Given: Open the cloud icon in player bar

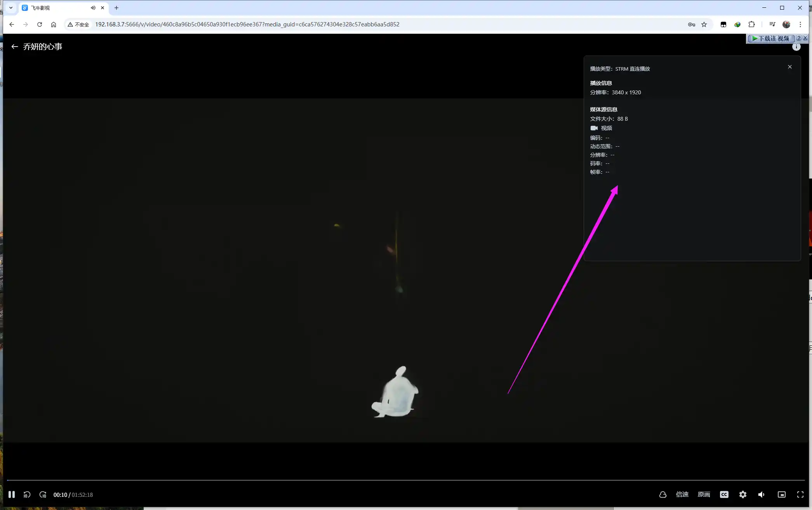Looking at the screenshot, I should [662, 494].
